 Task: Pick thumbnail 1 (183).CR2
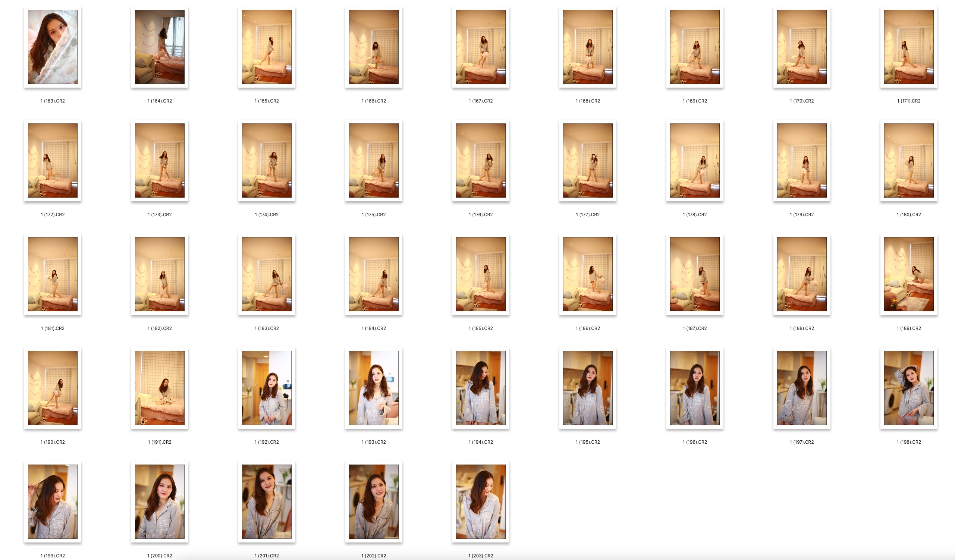pos(266,274)
